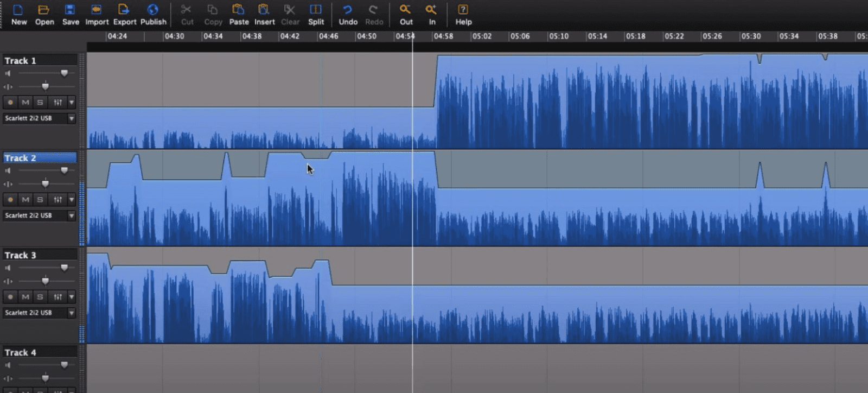The height and width of the screenshot is (393, 868).
Task: Export audio with the Export icon
Action: [x=124, y=10]
